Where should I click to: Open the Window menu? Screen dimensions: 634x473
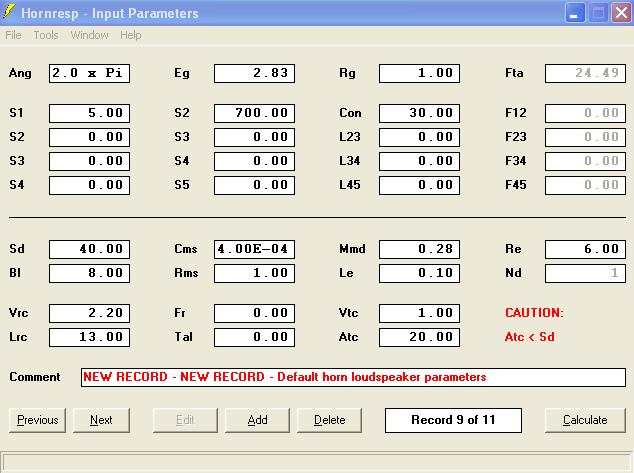[89, 35]
